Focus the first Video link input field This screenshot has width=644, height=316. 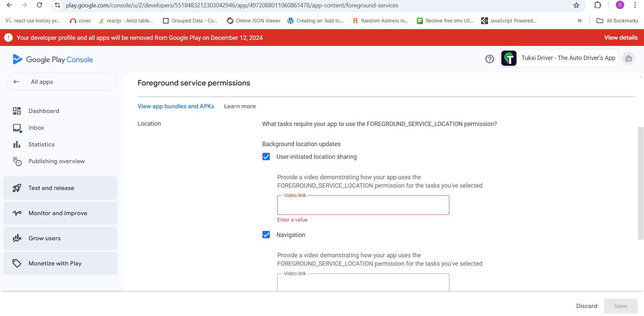(x=363, y=205)
